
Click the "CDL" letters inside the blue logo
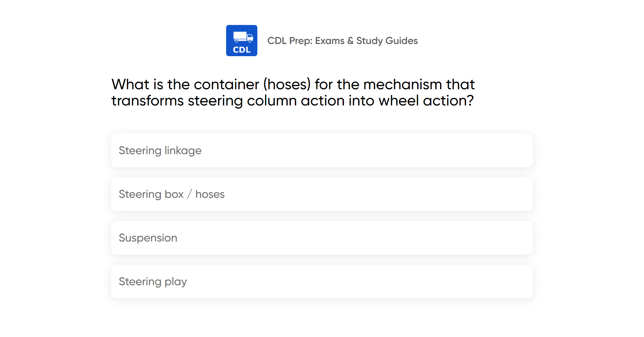pos(242,50)
